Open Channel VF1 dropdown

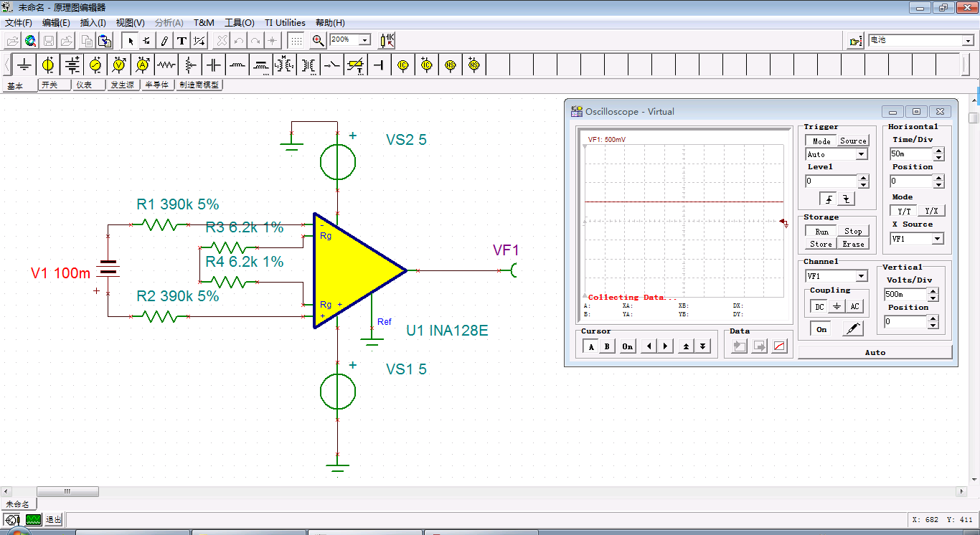862,276
